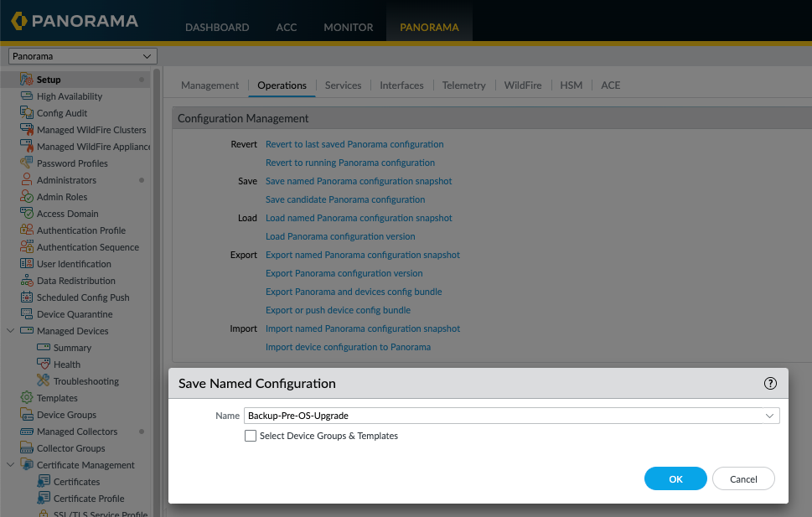812x517 pixels.
Task: Collapse the Managed Devices tree node
Action: 10,330
